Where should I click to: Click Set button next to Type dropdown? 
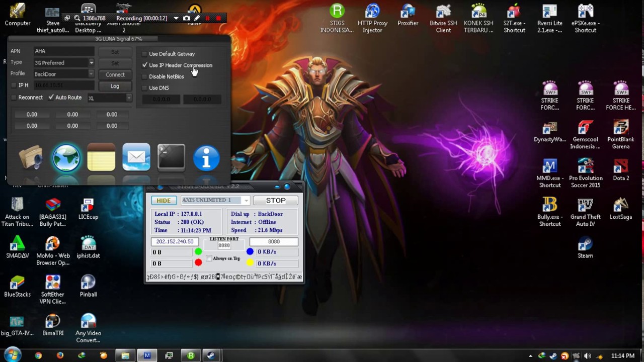point(115,63)
